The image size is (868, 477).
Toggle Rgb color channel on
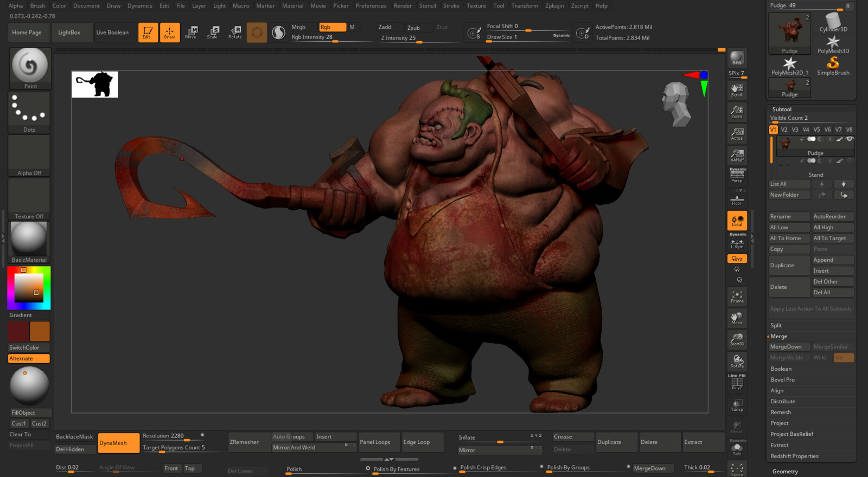point(332,27)
